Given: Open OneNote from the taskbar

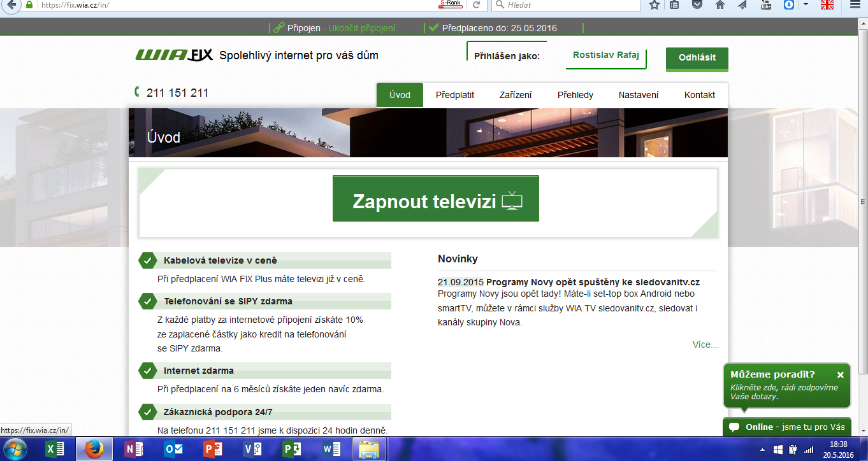Looking at the screenshot, I should click(134, 450).
